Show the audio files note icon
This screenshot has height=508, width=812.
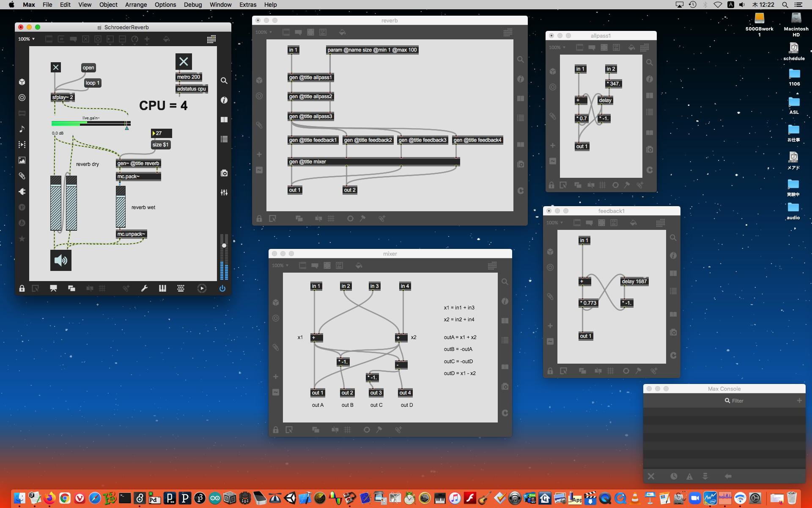(22, 129)
